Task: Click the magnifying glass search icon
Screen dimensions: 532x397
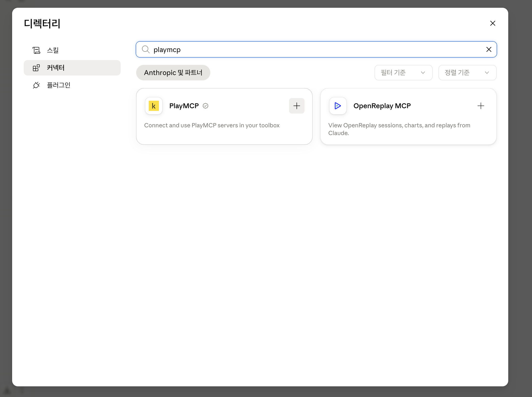Action: point(146,49)
